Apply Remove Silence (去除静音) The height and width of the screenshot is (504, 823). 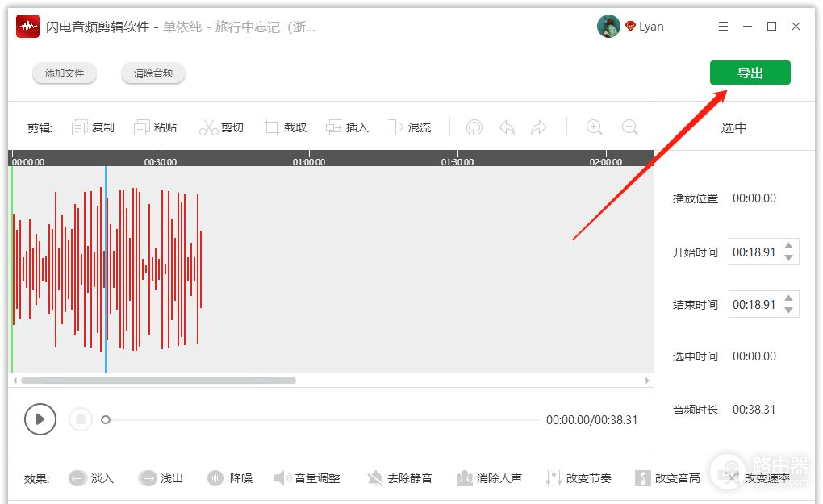click(400, 477)
